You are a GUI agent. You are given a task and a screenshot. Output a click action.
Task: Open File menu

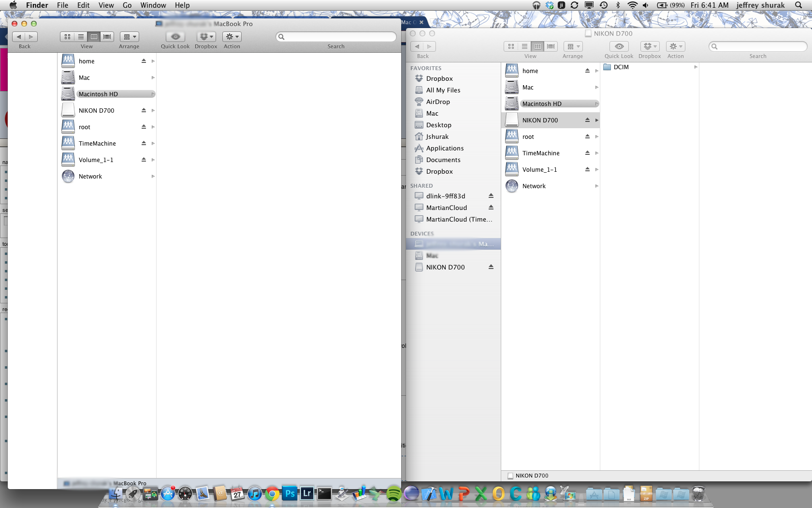[62, 5]
